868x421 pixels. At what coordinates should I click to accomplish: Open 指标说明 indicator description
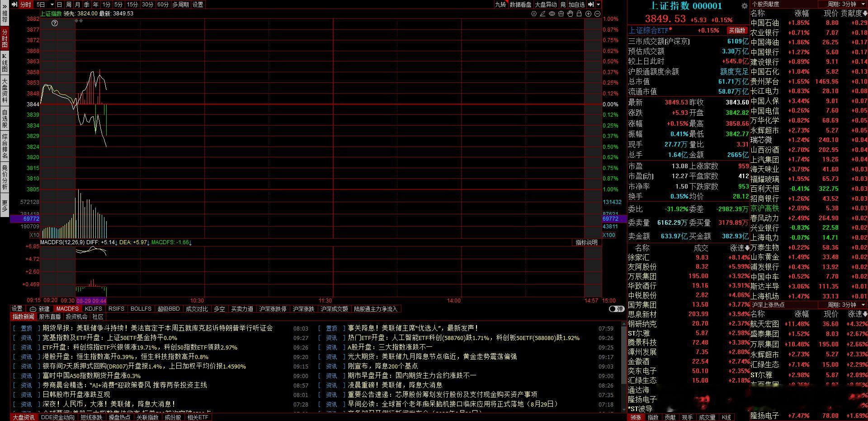[x=586, y=242]
